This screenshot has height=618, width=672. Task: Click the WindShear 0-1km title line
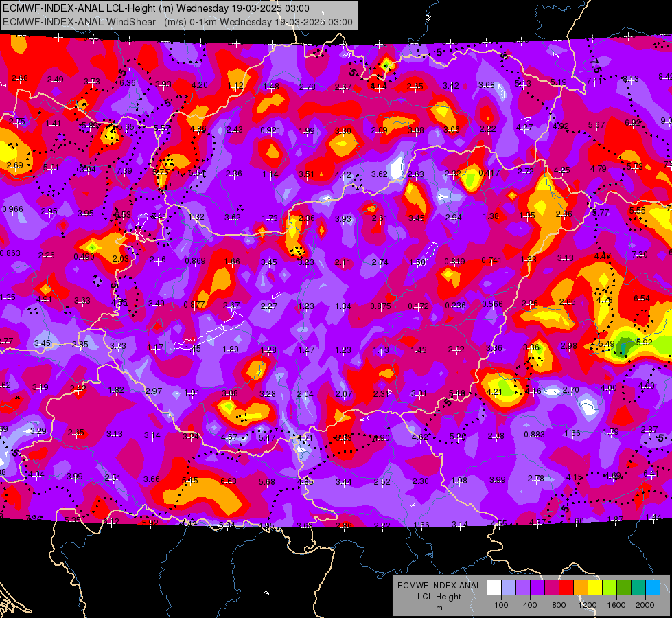click(x=178, y=22)
